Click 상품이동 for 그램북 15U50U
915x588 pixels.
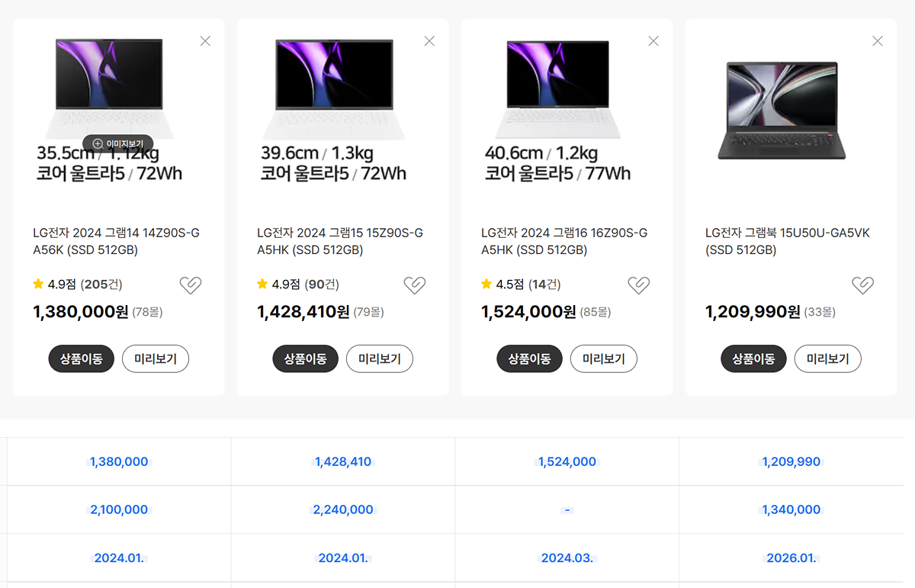point(753,359)
